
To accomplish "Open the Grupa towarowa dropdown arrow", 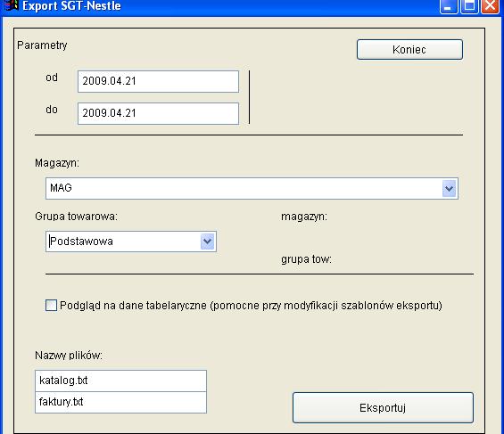I will [x=207, y=242].
